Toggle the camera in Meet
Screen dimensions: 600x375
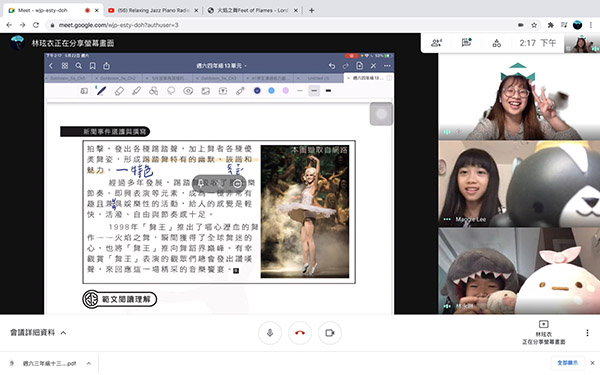[330, 333]
